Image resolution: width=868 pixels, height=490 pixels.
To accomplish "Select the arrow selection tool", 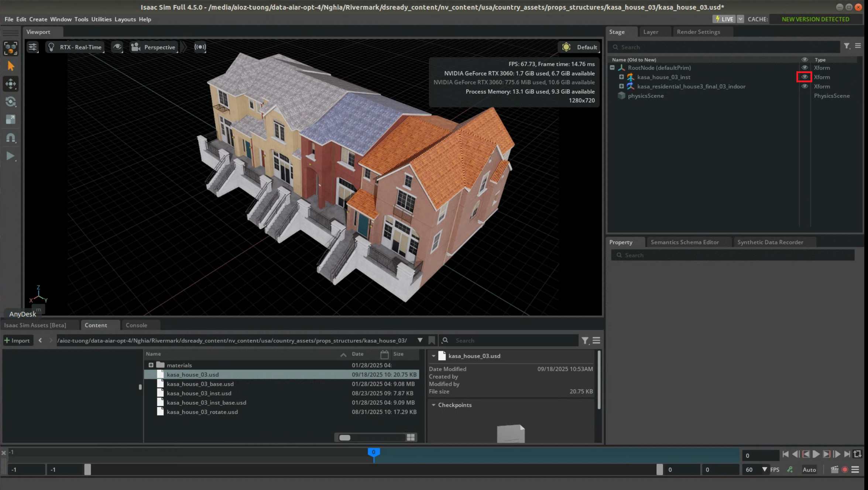I will (11, 66).
